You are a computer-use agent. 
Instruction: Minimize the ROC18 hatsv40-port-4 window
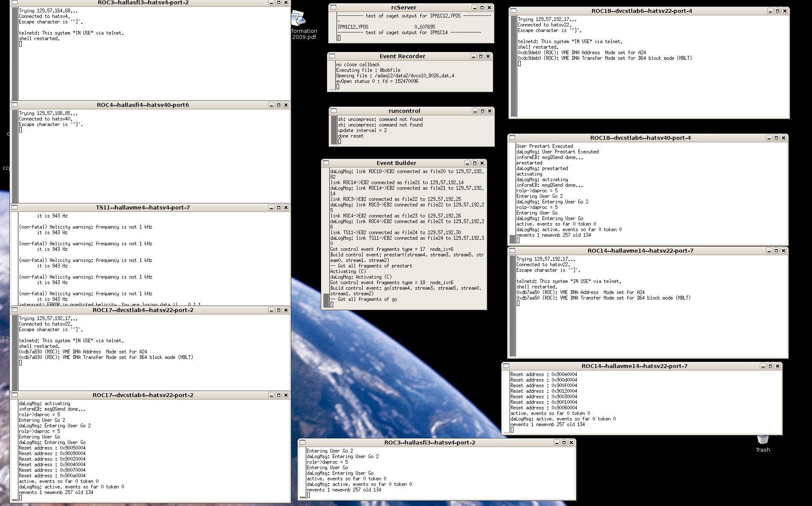tap(769, 138)
